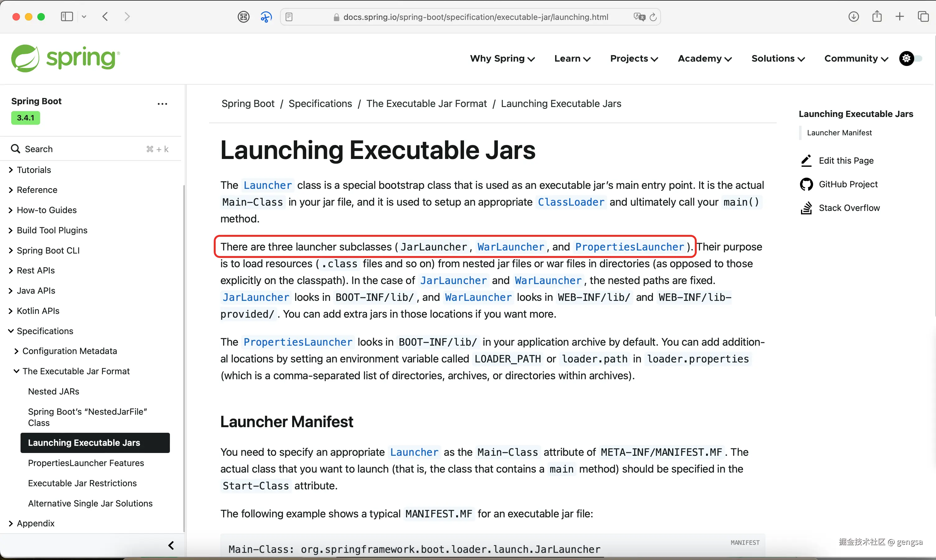The image size is (936, 560).
Task: Open the Projects dropdown menu
Action: tap(634, 58)
